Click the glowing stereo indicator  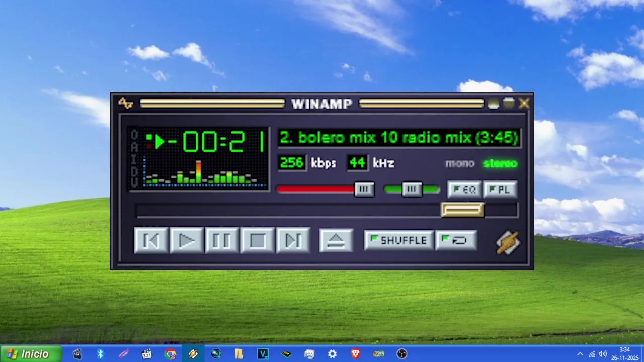(x=500, y=163)
